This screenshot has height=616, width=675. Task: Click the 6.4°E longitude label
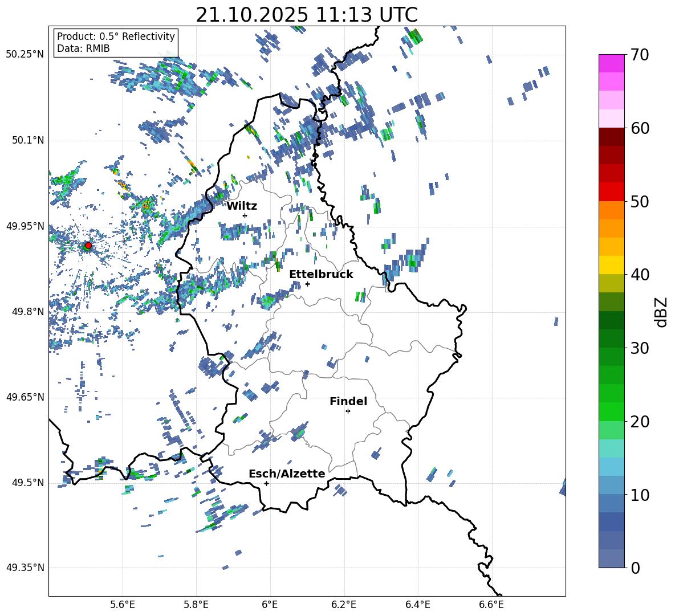[x=417, y=605]
